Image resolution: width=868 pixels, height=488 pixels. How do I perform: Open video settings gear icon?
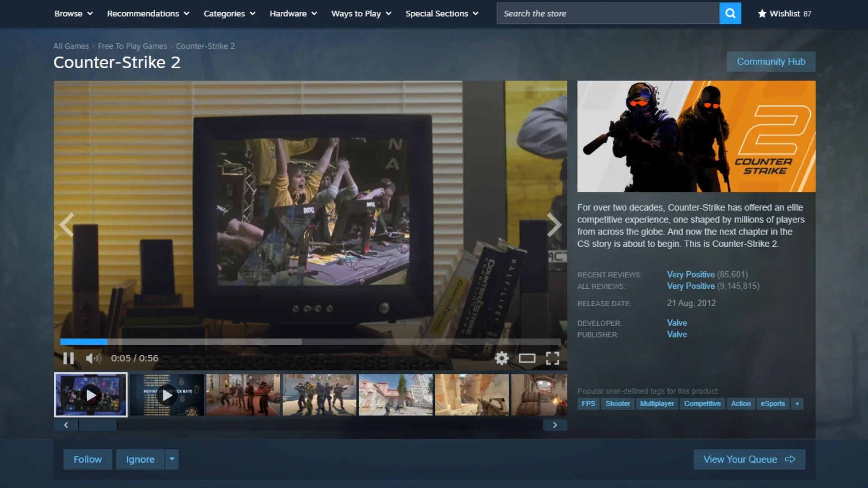pos(501,358)
